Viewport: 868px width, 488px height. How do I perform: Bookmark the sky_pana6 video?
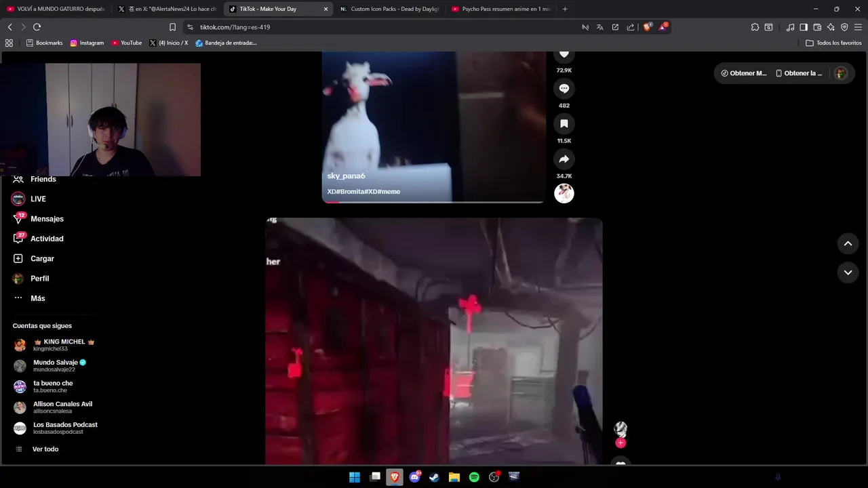pos(564,123)
